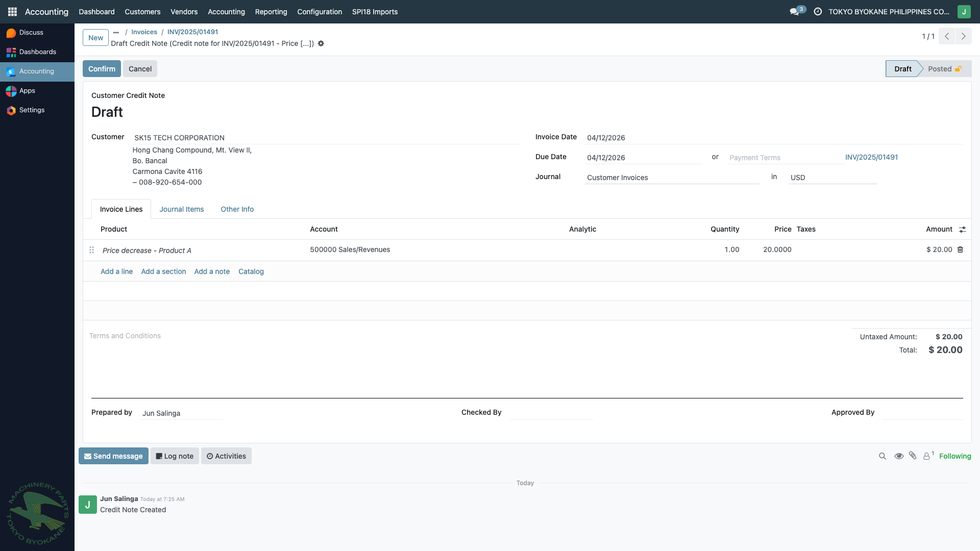Open attachments paperclip icon in chatter
980x551 pixels.
tap(913, 456)
